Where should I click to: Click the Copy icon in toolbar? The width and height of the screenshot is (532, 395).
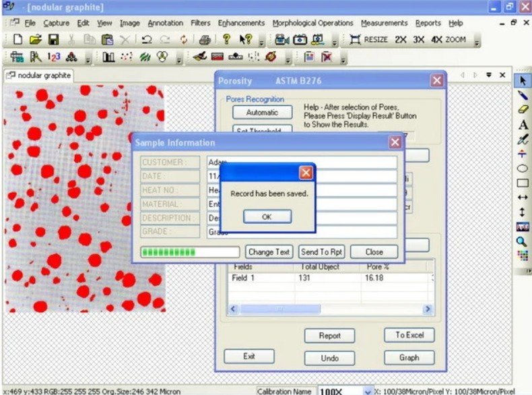click(x=90, y=40)
